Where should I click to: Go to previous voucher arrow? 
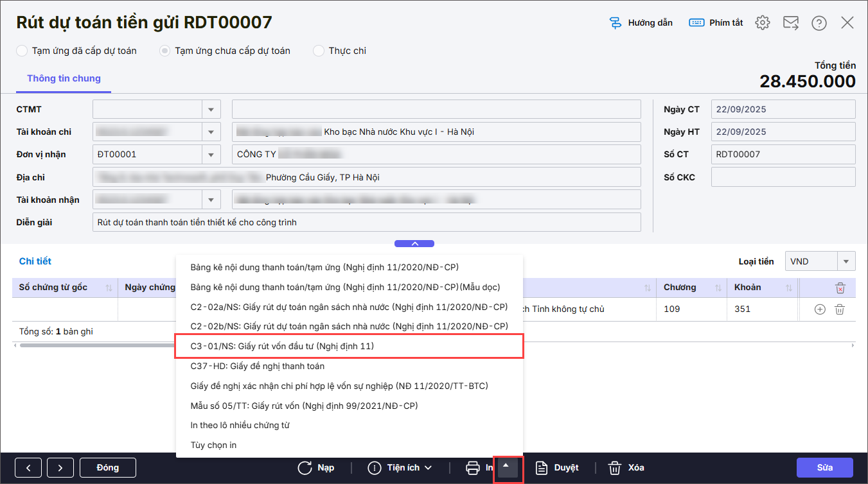coord(28,468)
